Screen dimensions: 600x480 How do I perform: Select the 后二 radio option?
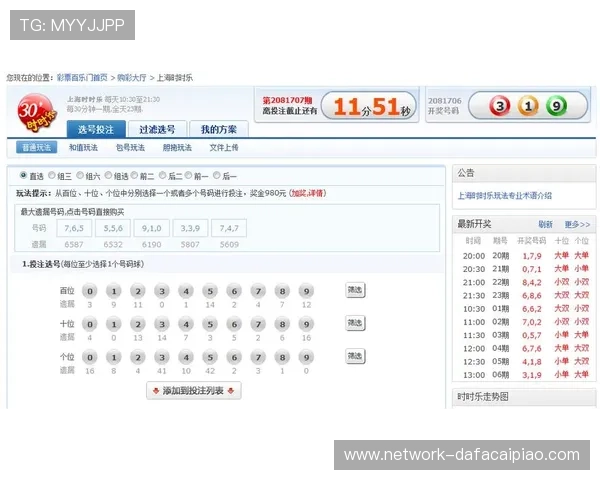click(x=163, y=175)
